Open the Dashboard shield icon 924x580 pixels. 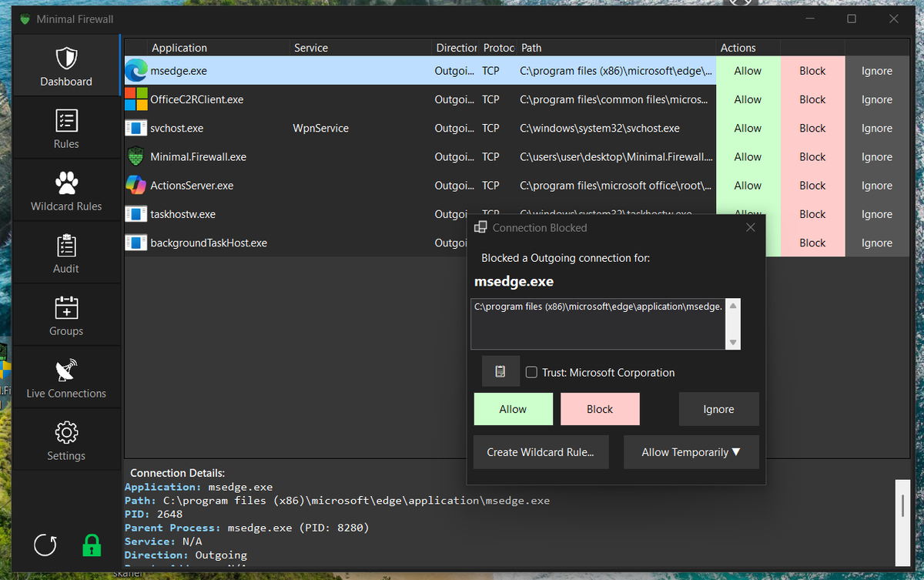point(66,58)
